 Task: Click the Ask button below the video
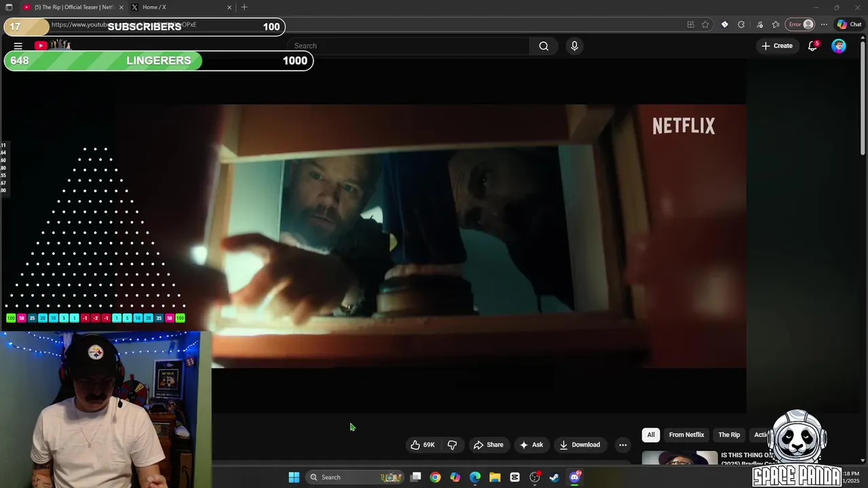pos(531,445)
